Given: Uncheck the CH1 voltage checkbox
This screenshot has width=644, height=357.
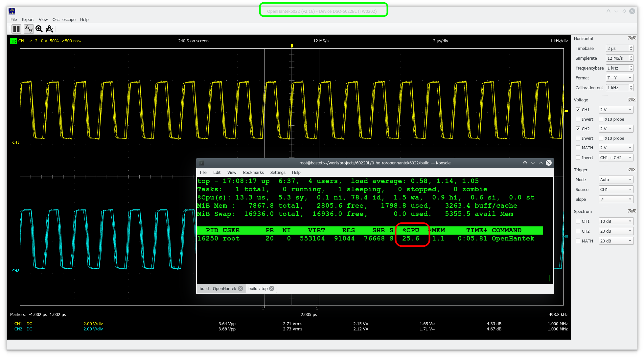Looking at the screenshot, I should point(578,110).
